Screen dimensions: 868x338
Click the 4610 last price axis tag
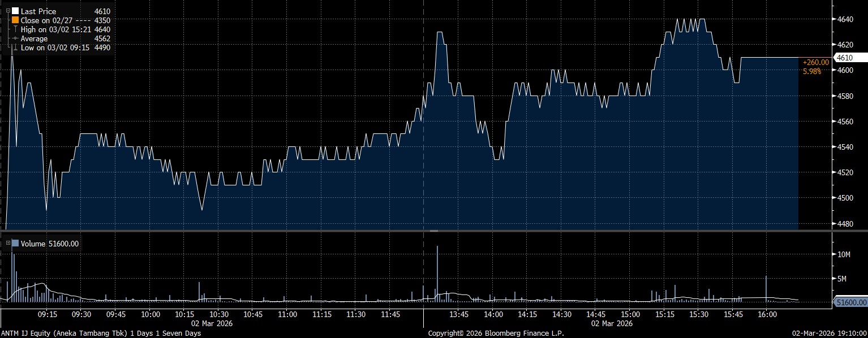[x=851, y=58]
